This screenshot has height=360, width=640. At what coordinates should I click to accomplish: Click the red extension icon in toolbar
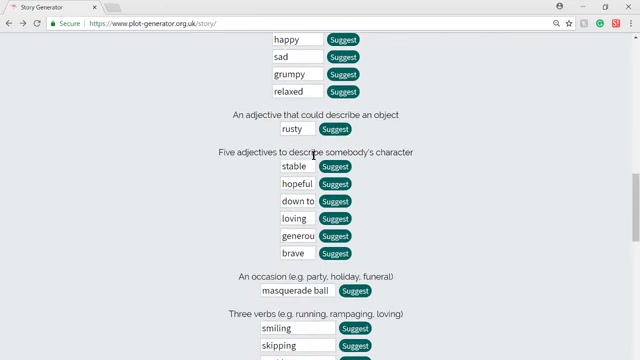[x=616, y=24]
